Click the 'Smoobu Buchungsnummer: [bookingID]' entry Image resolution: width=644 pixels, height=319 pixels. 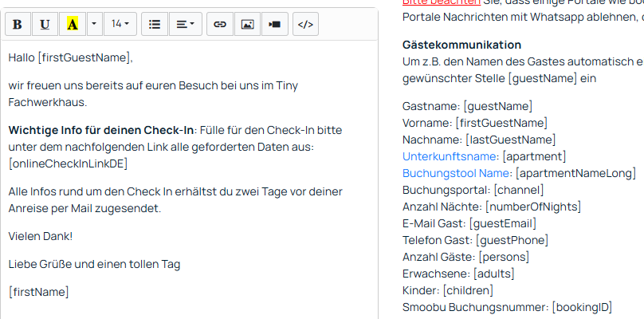(x=507, y=307)
